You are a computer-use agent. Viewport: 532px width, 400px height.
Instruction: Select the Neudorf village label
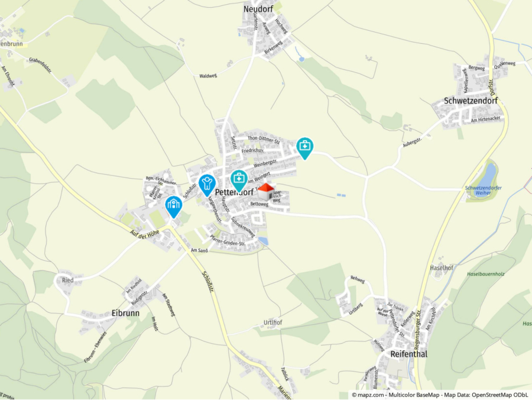point(258,9)
